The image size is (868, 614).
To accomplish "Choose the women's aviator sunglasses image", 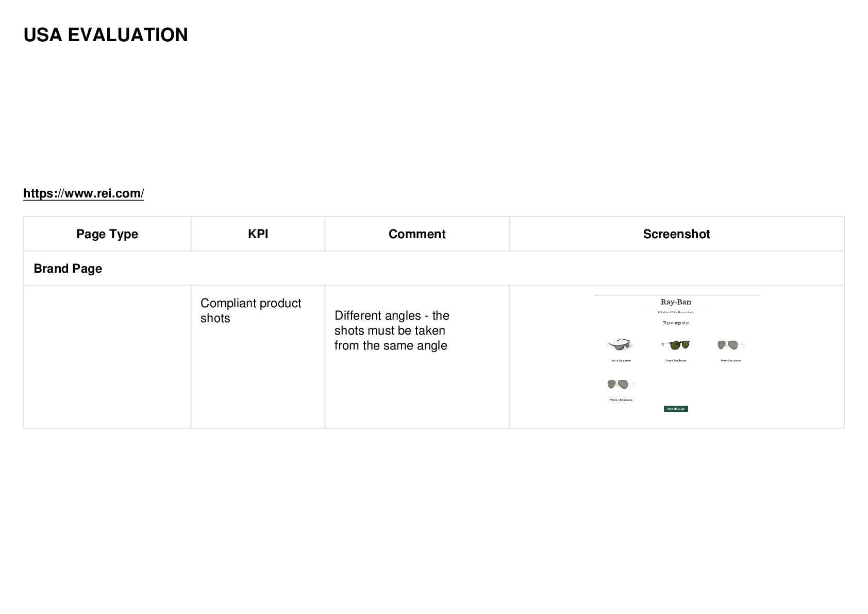I will pyautogui.click(x=621, y=384).
